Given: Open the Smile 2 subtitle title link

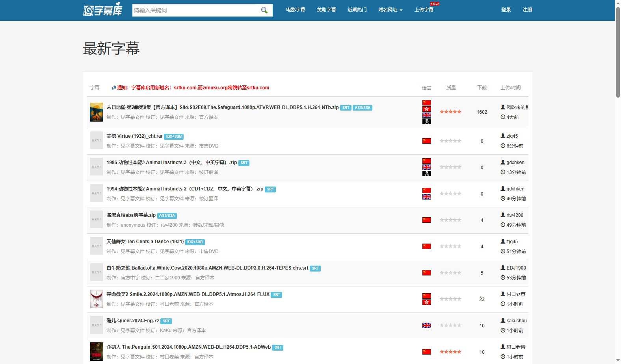Looking at the screenshot, I should tap(188, 294).
